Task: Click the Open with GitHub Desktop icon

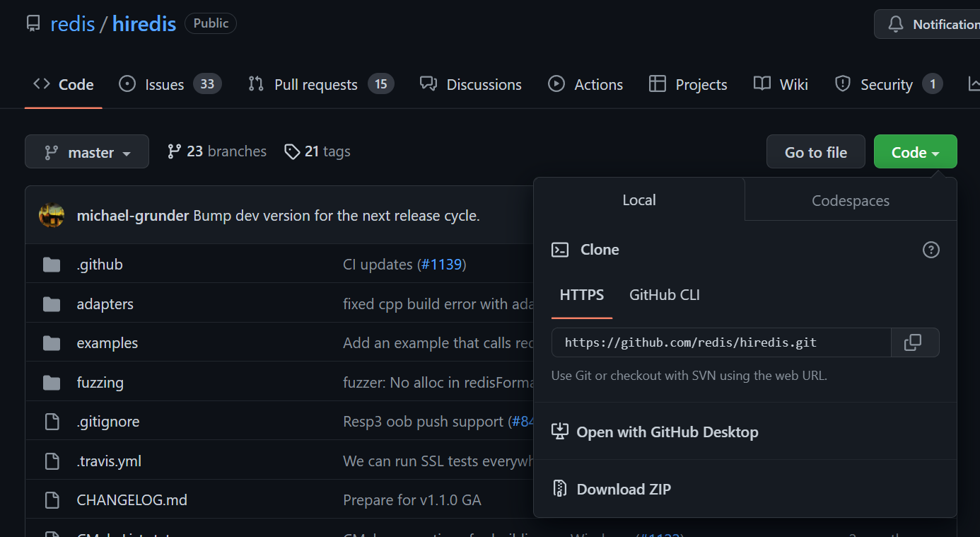Action: pos(560,432)
